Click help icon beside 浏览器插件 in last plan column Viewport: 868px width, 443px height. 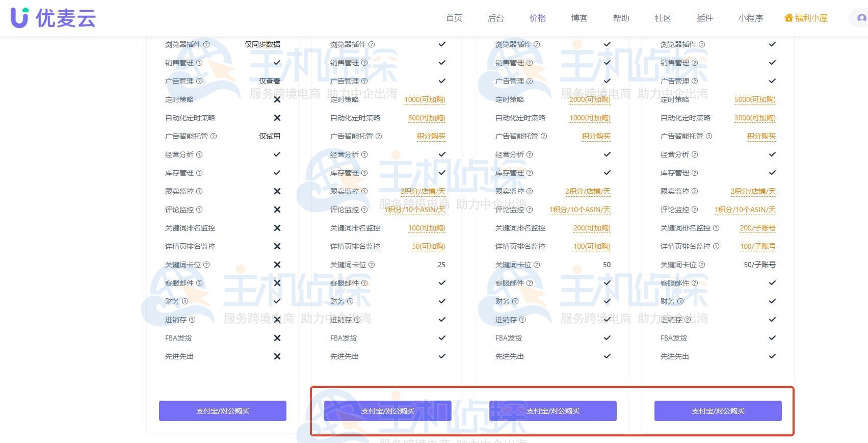(x=702, y=44)
